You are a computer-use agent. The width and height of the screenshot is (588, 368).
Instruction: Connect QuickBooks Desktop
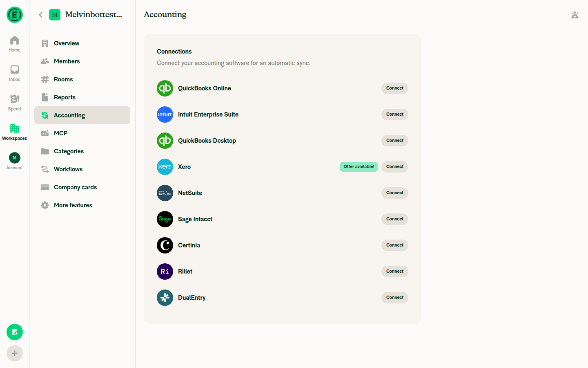coord(395,141)
